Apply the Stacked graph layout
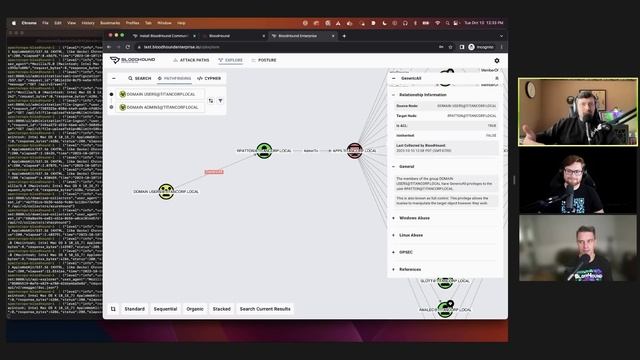This screenshot has height=360, width=640. click(x=222, y=309)
